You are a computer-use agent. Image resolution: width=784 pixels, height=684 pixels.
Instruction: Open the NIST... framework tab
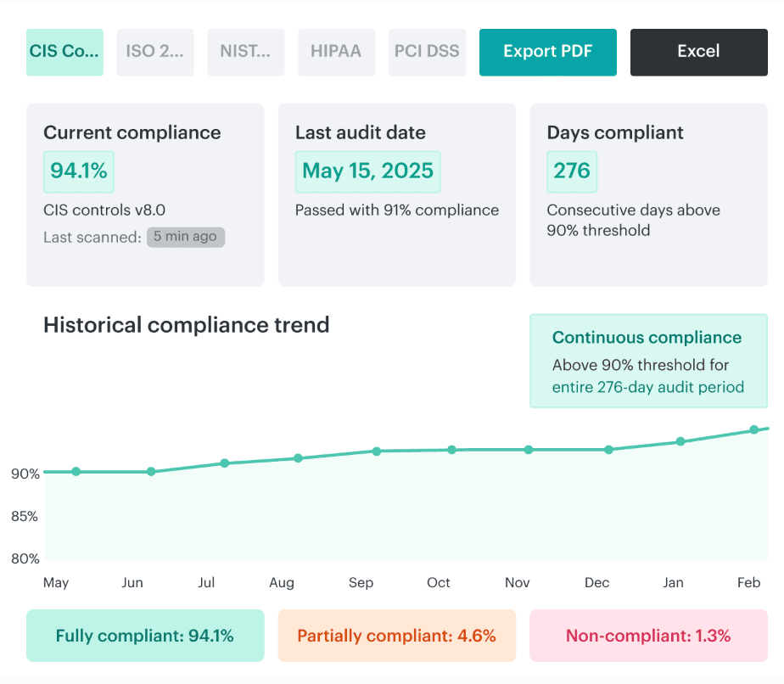[x=245, y=52]
